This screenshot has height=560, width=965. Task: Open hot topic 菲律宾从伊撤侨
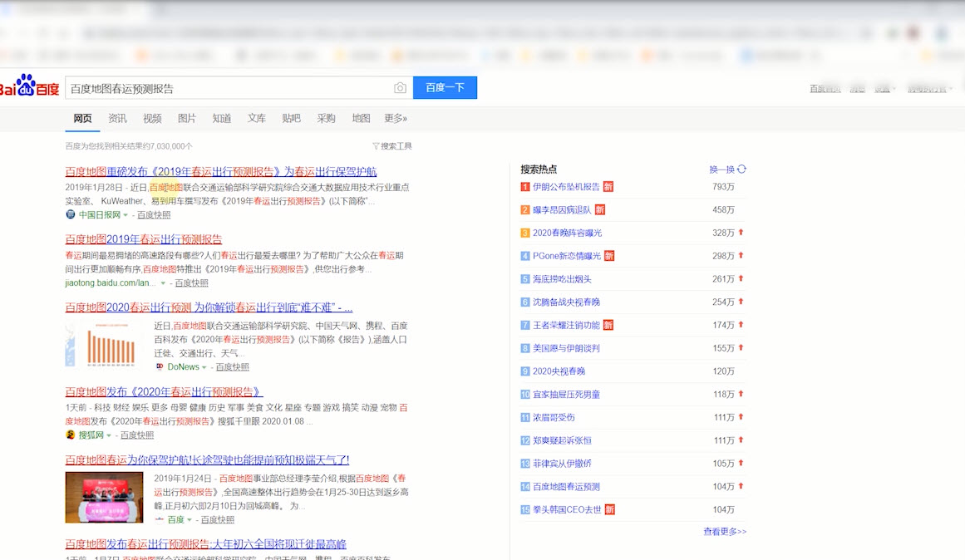pos(562,464)
